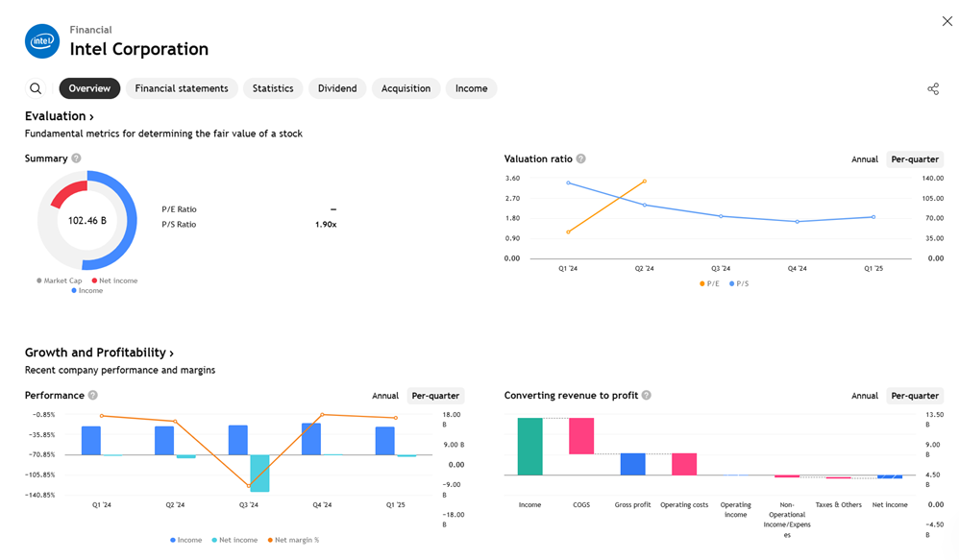
Task: Click Net income legend under Summary donut
Action: point(115,280)
